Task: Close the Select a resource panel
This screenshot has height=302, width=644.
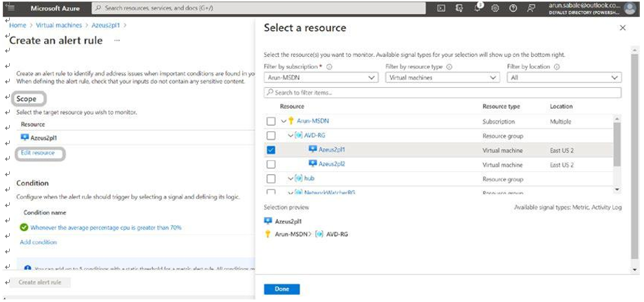Action: (623, 28)
